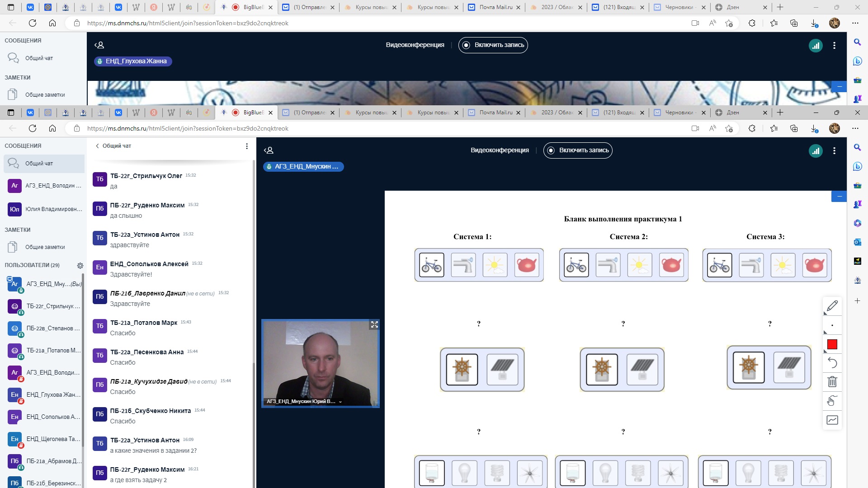Enable multi-user whiteboard hand icon
868x488 pixels.
coord(832,401)
